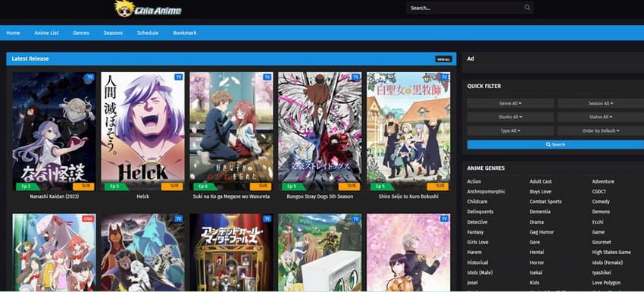This screenshot has width=644, height=292.
Task: Click the Nanashi Kaidan (2023) title link
Action: click(55, 196)
